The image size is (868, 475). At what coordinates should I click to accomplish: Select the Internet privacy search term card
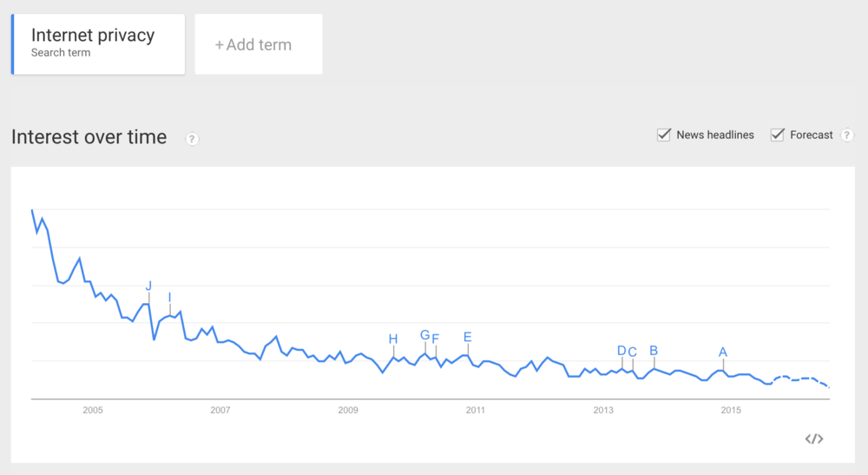[98, 44]
